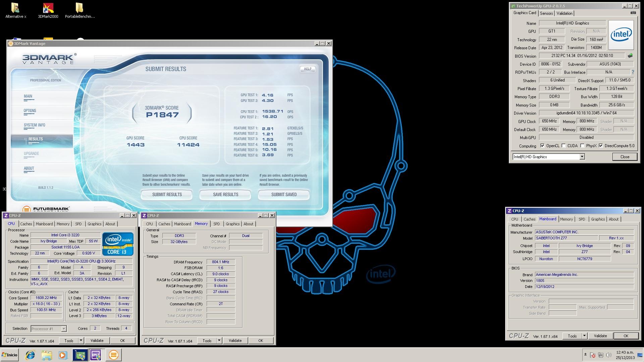The image size is (644, 362).
Task: Open Caches tab in CPU-Z CPU window
Action: (26, 224)
